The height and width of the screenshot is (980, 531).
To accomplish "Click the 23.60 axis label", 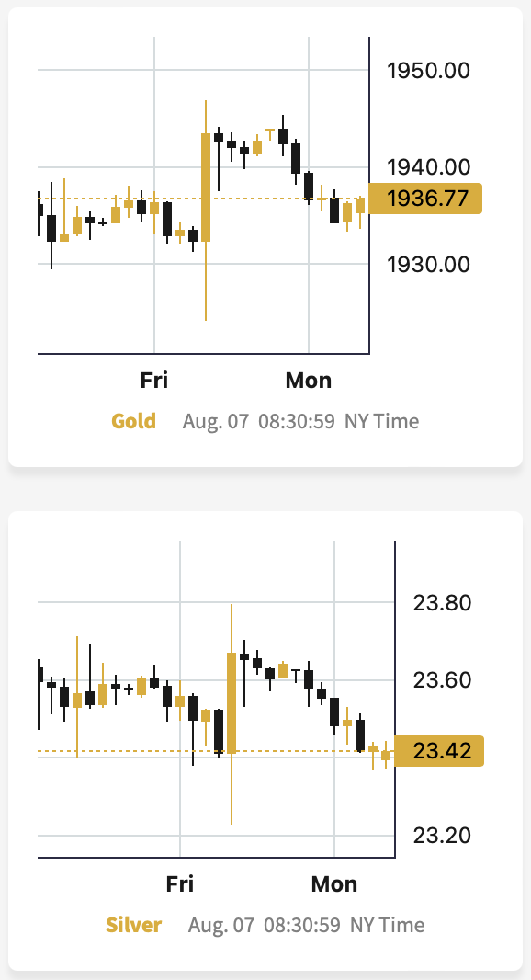I will tap(442, 680).
